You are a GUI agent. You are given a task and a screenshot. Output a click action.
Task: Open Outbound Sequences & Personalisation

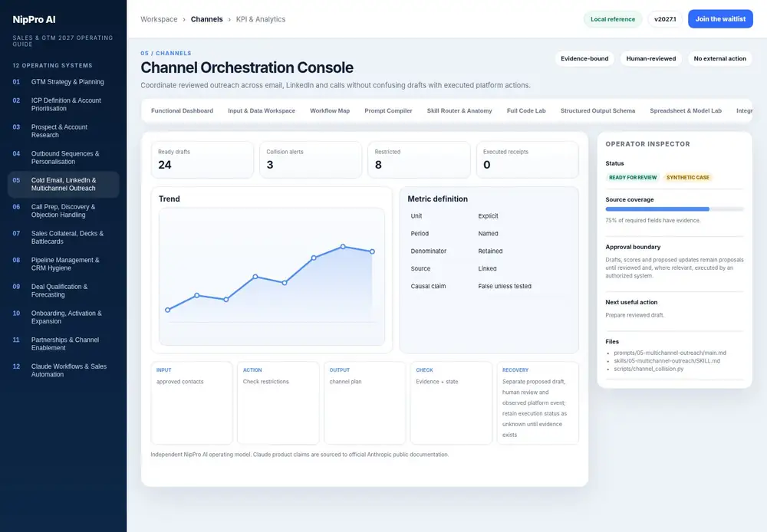(63, 157)
